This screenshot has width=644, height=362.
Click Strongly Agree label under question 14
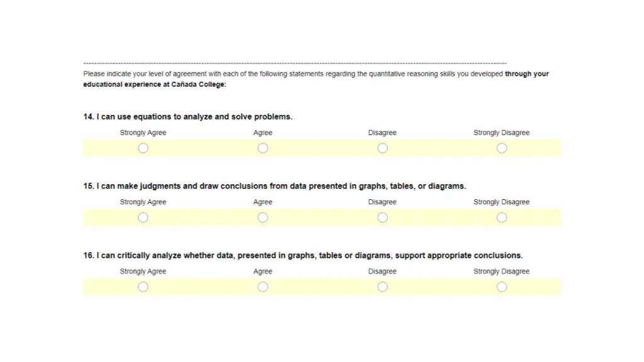pyautogui.click(x=143, y=133)
